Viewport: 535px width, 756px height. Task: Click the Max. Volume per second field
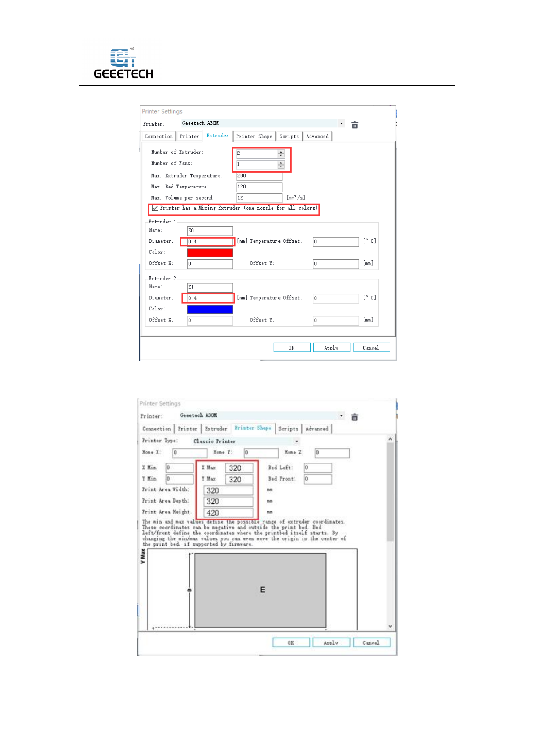pos(259,198)
